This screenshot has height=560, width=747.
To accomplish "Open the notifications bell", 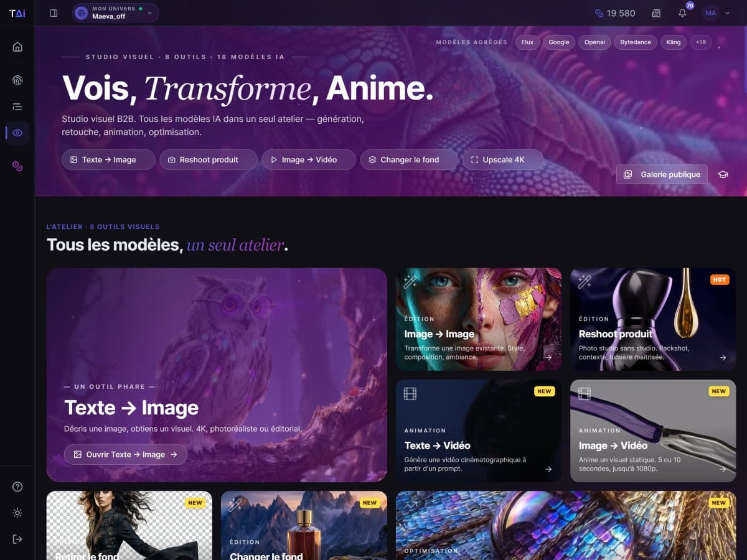I will (x=682, y=13).
